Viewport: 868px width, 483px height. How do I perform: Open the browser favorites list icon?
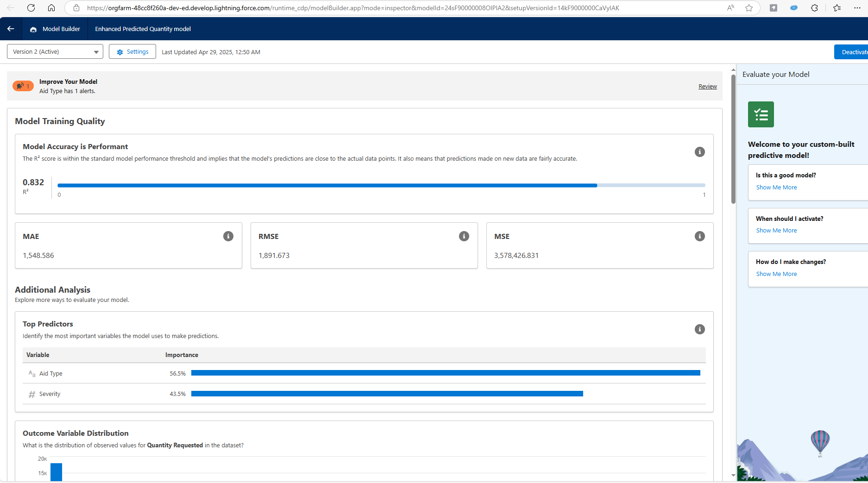837,8
